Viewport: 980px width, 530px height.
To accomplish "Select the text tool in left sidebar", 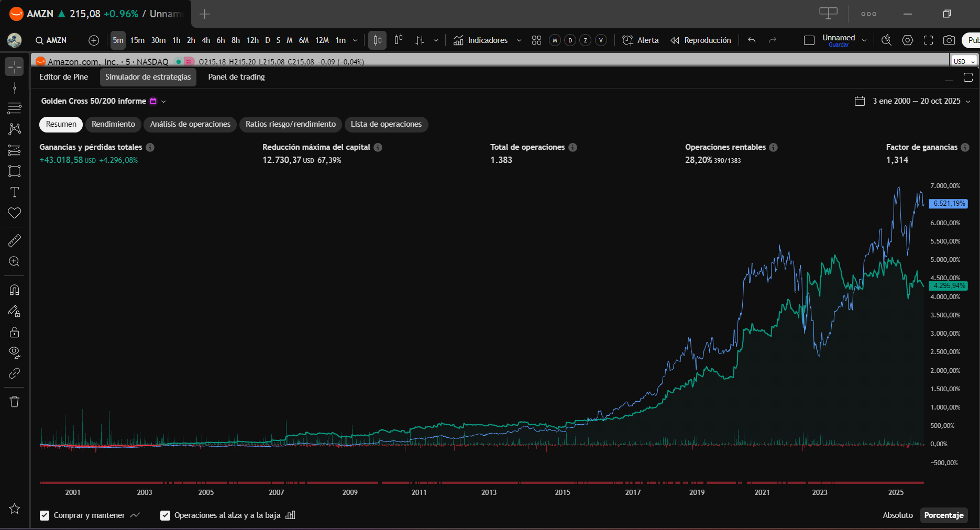I will pos(14,192).
